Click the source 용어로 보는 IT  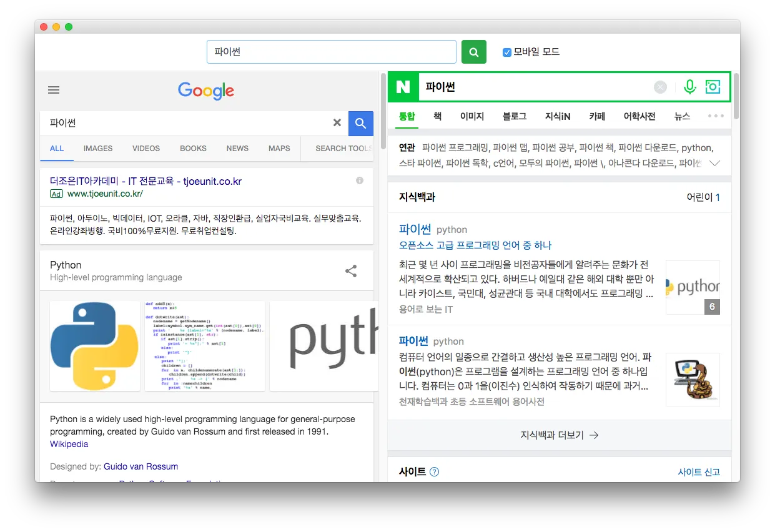[426, 310]
